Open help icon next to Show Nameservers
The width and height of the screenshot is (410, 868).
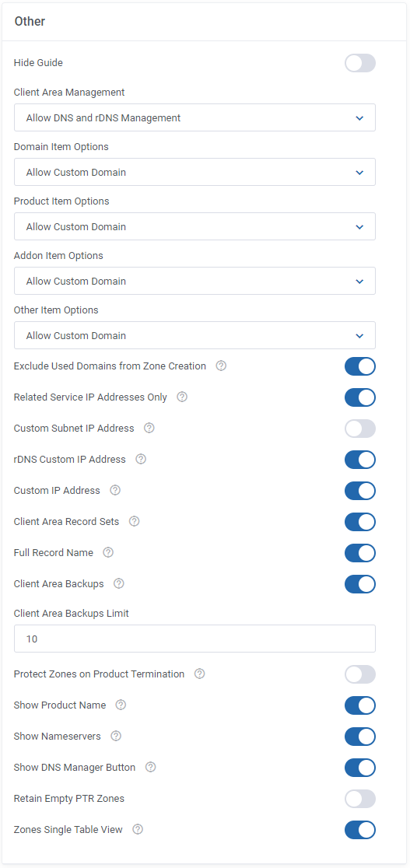click(x=116, y=736)
